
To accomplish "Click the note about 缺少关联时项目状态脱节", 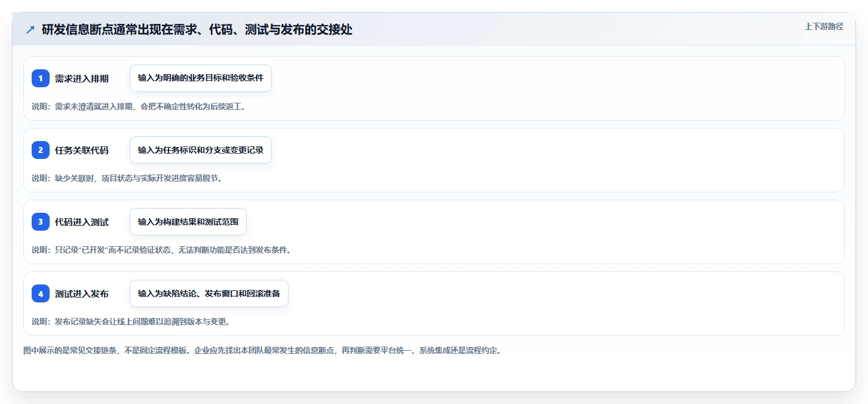I will point(127,178).
